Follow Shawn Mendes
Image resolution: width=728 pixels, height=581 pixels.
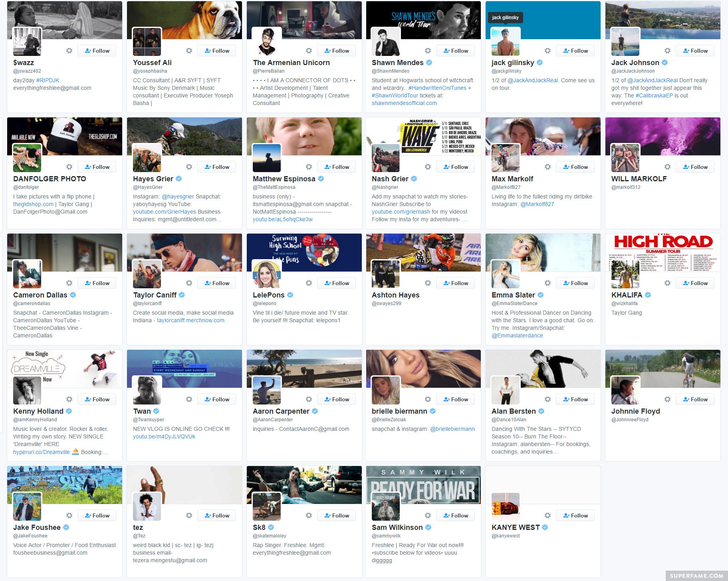click(455, 51)
